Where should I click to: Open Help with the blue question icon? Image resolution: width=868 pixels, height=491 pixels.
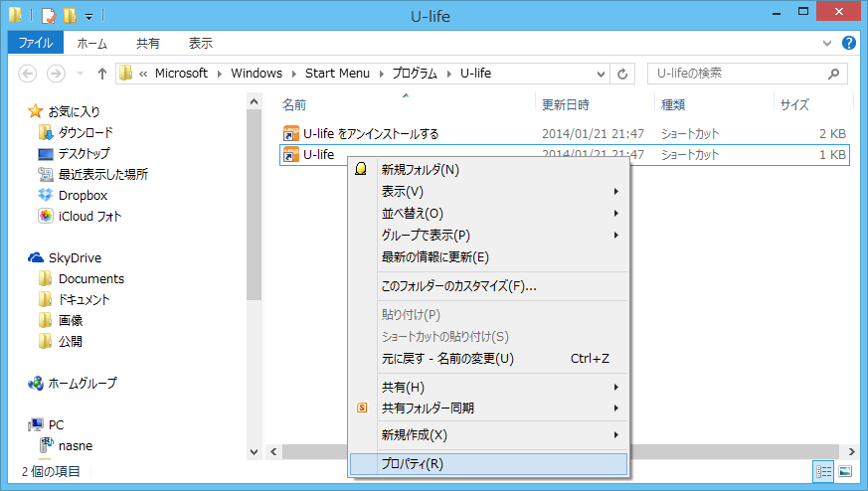click(x=849, y=43)
